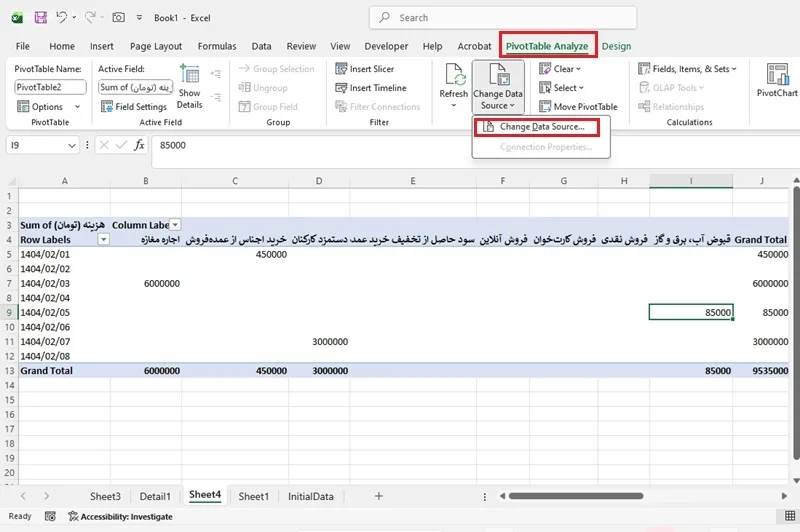Click the previous sheet navigation arrow
Viewport: 800px width, 532px height.
pos(23,496)
